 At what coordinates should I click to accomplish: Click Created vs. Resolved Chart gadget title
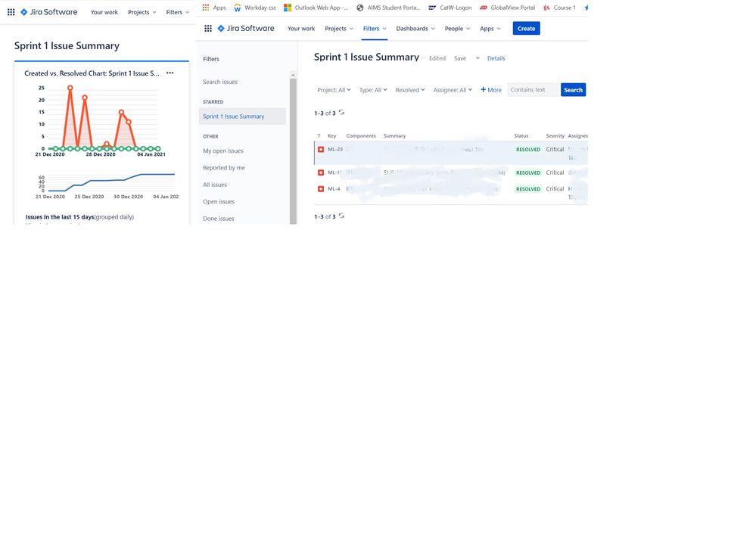92,73
